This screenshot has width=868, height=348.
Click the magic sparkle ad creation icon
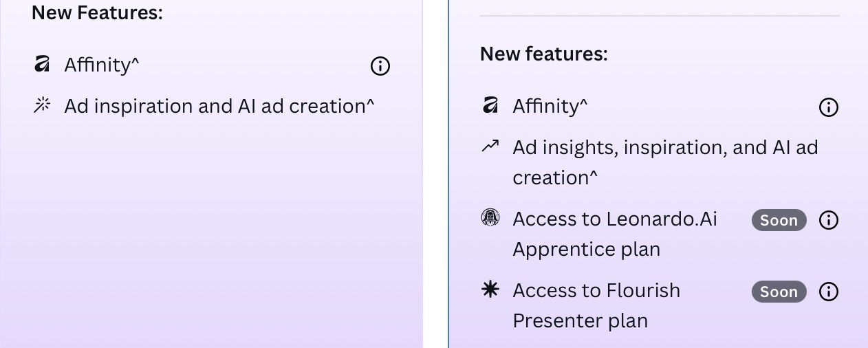(x=42, y=106)
